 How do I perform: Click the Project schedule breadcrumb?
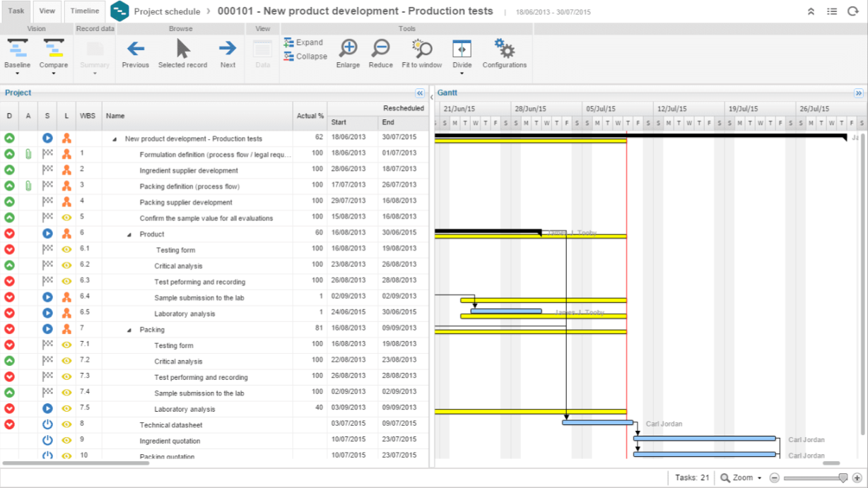[x=167, y=11]
